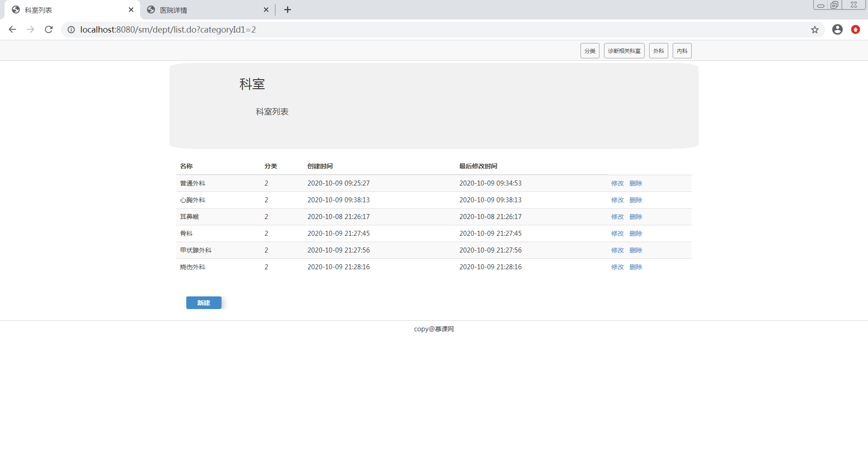The image size is (868, 467).
Task: Click the copy@慕课网 footer text
Action: click(x=434, y=329)
